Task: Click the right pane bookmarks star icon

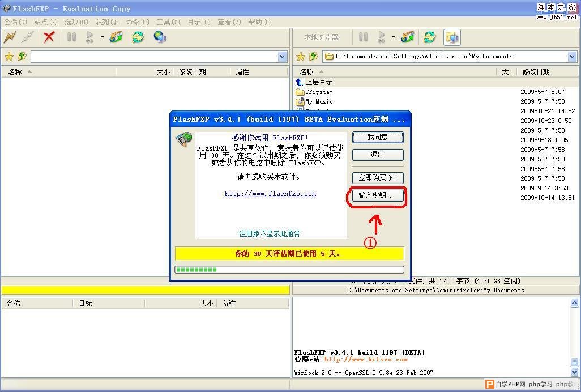Action: click(x=301, y=56)
